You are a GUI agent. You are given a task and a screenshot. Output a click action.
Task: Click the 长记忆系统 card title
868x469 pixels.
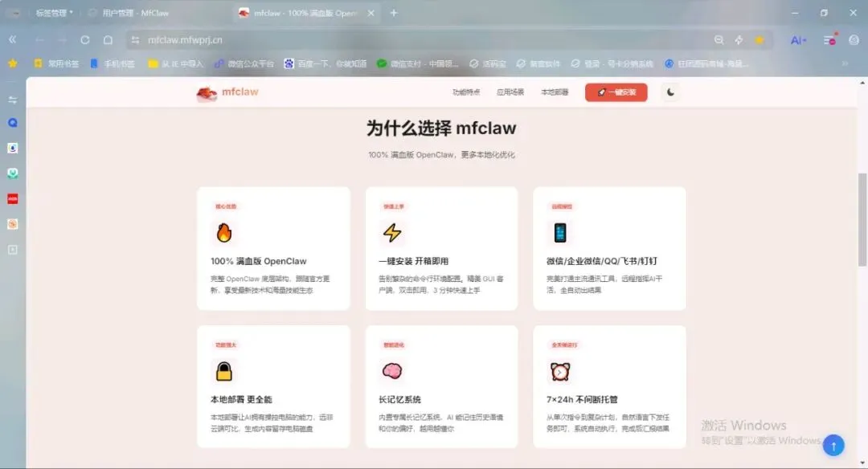click(x=399, y=399)
